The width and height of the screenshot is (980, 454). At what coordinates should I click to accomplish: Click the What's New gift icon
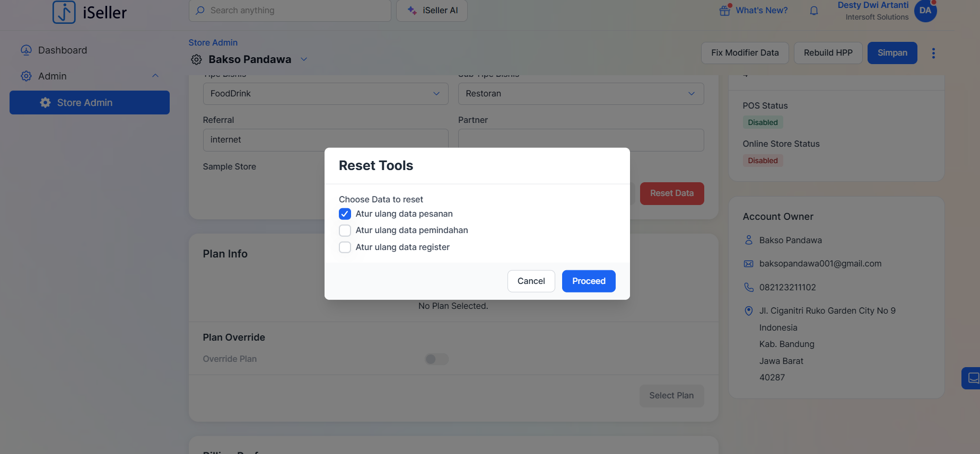724,11
